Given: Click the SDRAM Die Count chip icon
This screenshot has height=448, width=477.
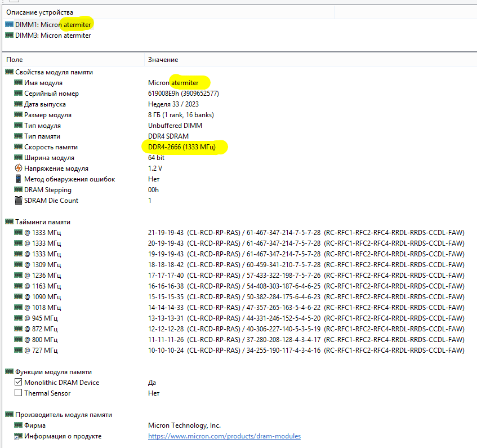Looking at the screenshot, I should (x=18, y=200).
